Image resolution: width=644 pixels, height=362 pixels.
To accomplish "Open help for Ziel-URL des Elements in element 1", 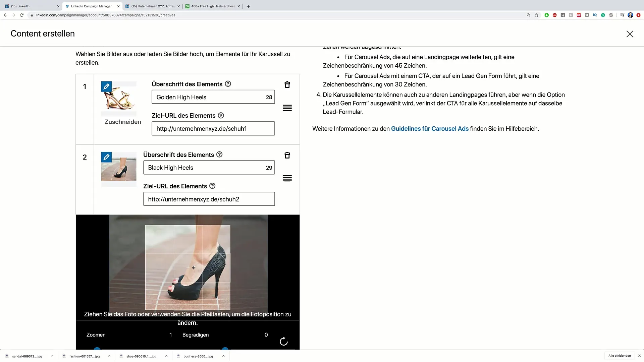I will click(221, 115).
